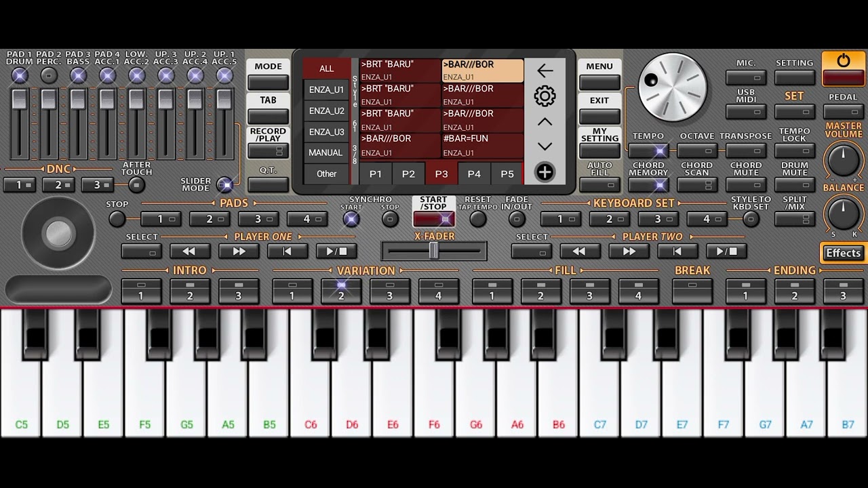Select Variation 2
This screenshot has height=488, width=868.
coord(340,291)
